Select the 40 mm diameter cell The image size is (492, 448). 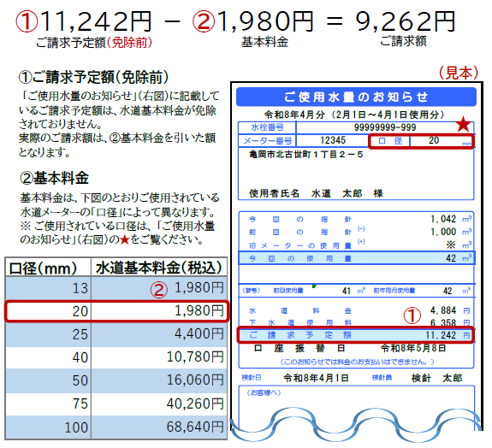49,357
